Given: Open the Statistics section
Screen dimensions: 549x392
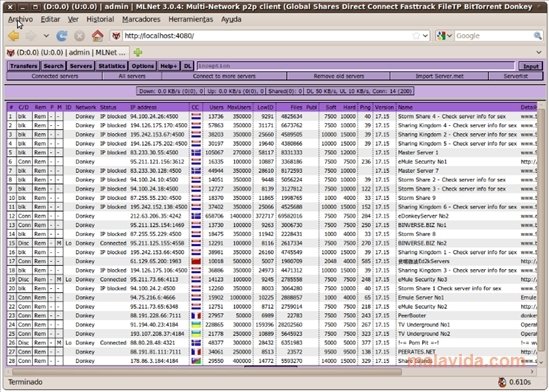Looking at the screenshot, I should 112,66.
